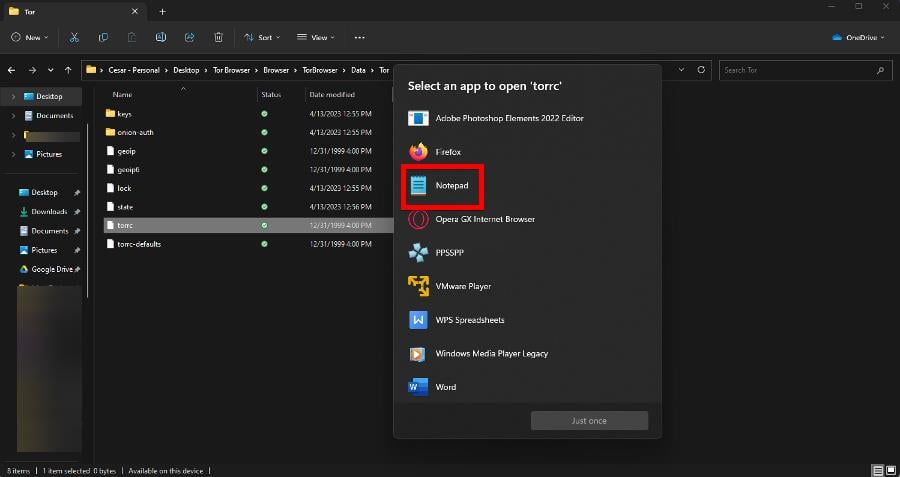
Task: Click Data in the breadcrumb path
Action: coord(358,70)
